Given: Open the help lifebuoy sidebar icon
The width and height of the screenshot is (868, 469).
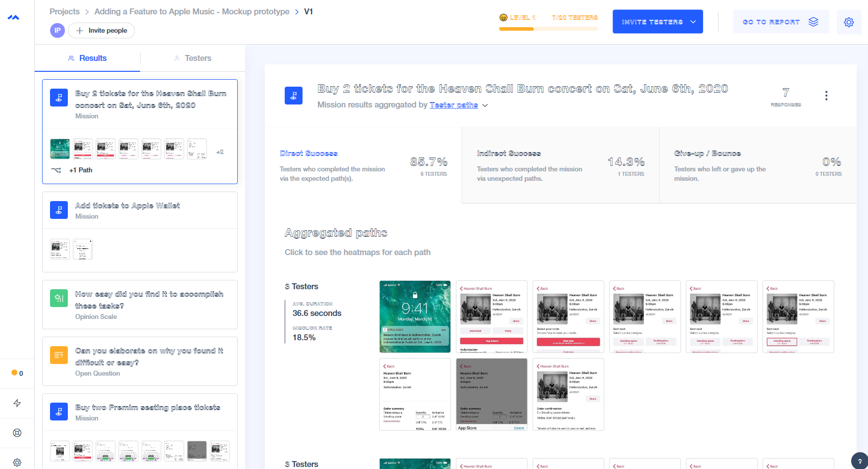Looking at the screenshot, I should click(x=17, y=433).
